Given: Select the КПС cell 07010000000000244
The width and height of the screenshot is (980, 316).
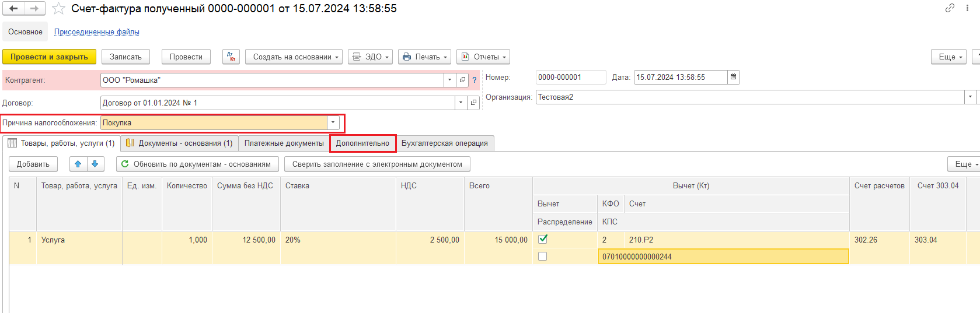Looking at the screenshot, I should point(723,257).
